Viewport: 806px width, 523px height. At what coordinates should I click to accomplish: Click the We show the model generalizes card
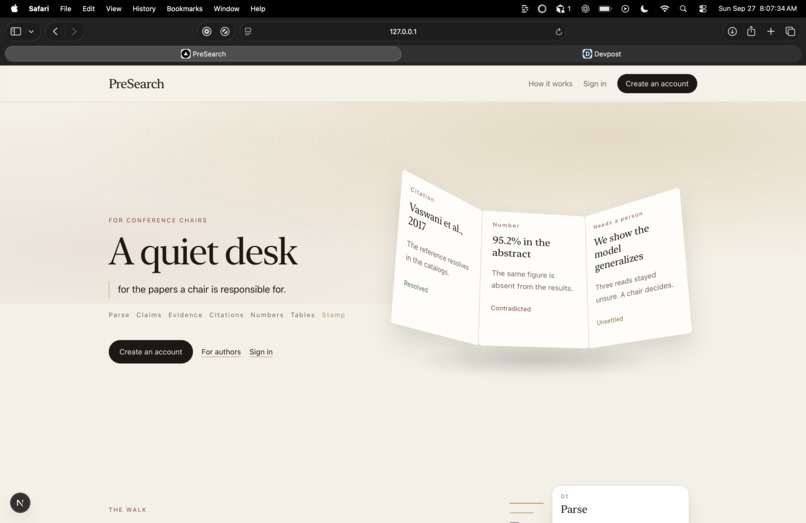click(637, 268)
